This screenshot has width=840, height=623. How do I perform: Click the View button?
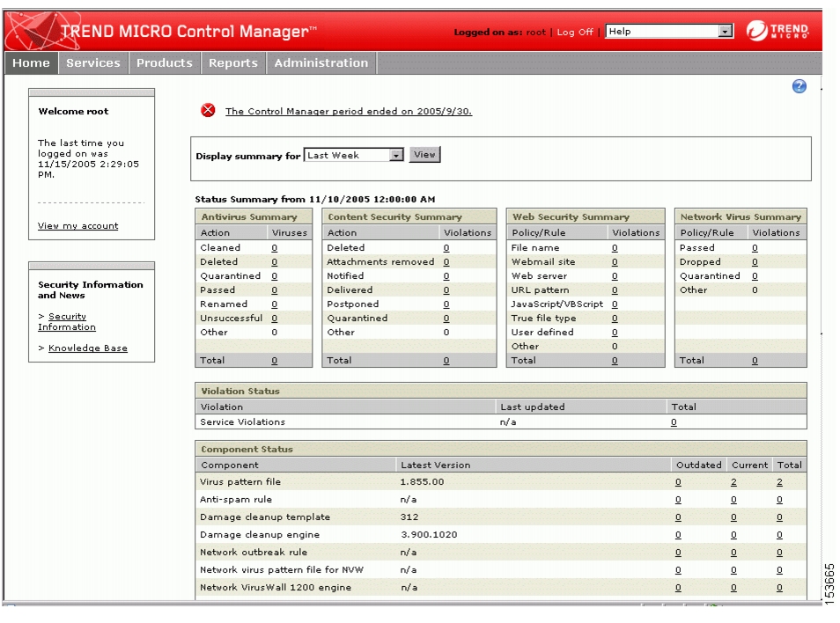[x=424, y=155]
